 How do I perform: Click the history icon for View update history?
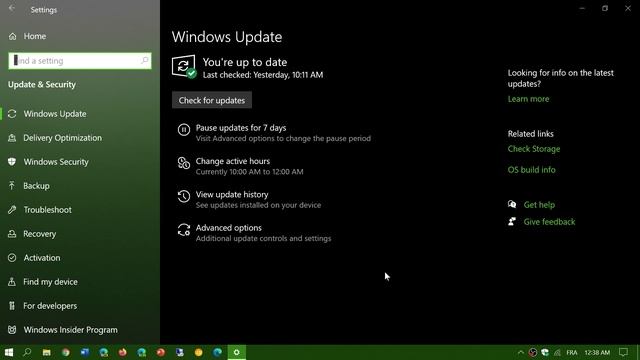click(184, 196)
